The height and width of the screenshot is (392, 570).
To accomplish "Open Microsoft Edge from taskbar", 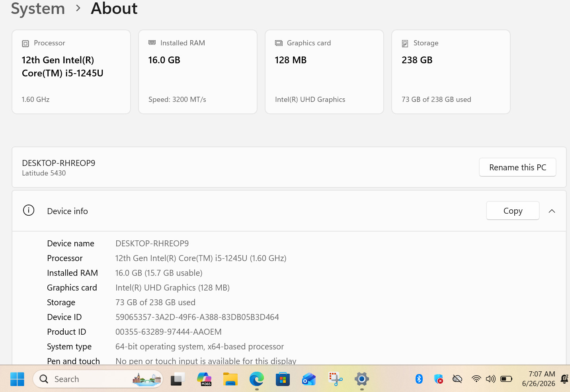I will tap(257, 379).
